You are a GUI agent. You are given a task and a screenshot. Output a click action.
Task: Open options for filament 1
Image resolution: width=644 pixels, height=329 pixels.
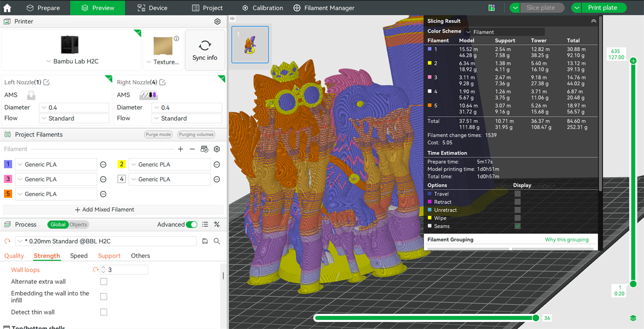[x=103, y=164]
